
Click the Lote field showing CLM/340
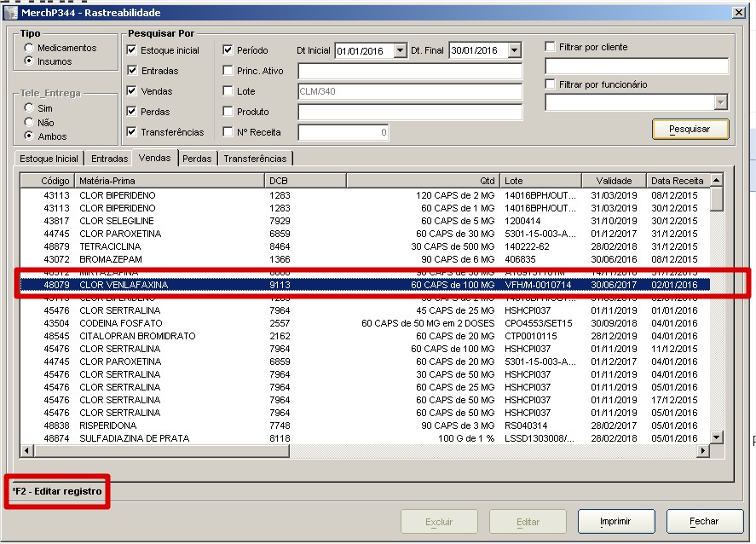pos(410,91)
